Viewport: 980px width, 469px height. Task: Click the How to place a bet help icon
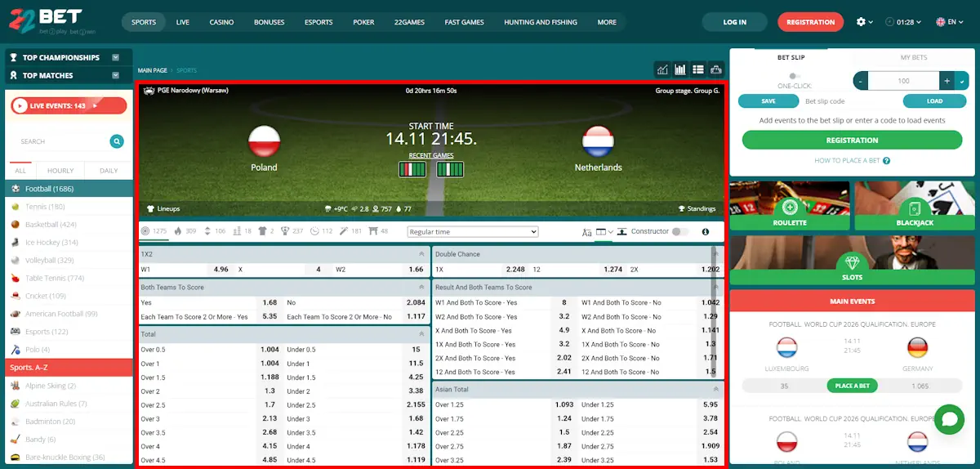(x=886, y=161)
